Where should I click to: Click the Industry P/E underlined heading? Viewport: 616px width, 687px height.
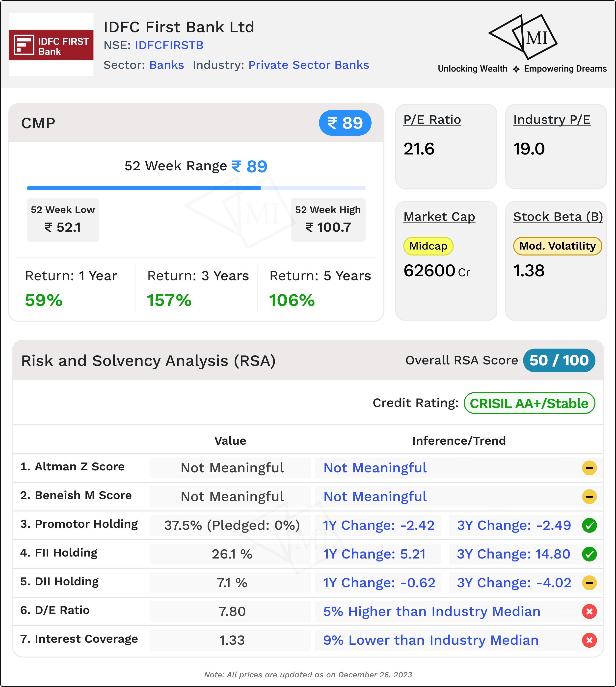[x=552, y=120]
